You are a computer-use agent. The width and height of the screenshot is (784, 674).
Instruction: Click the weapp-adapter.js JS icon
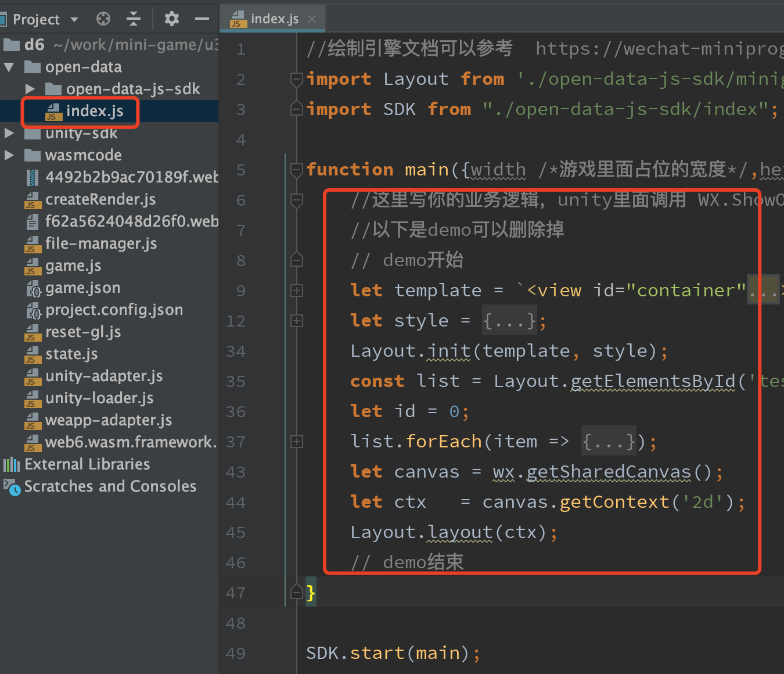(x=33, y=421)
